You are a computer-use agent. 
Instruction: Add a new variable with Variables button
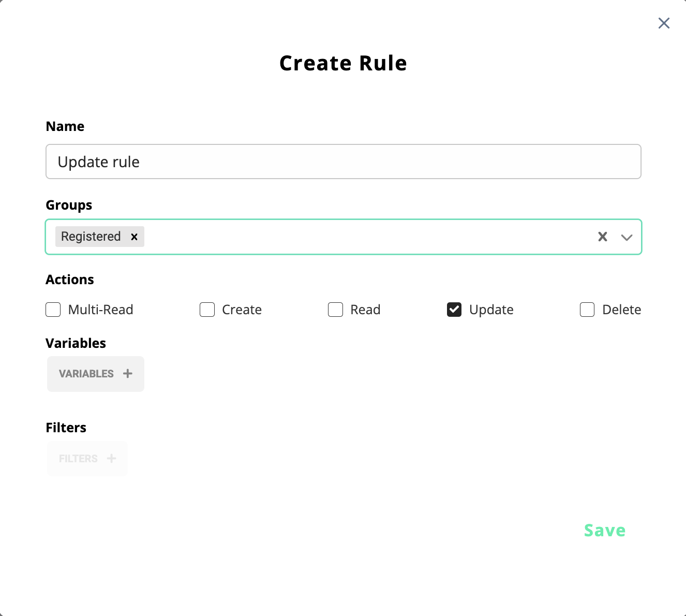pyautogui.click(x=96, y=374)
